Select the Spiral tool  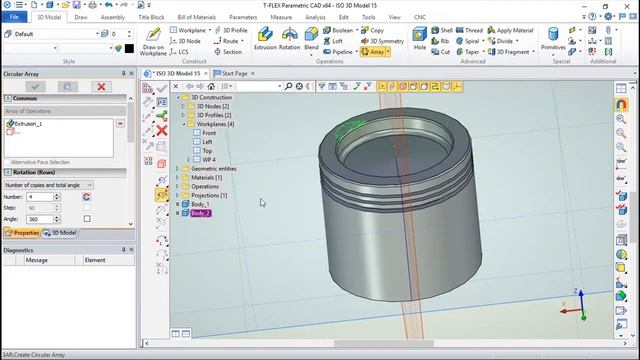(x=468, y=41)
